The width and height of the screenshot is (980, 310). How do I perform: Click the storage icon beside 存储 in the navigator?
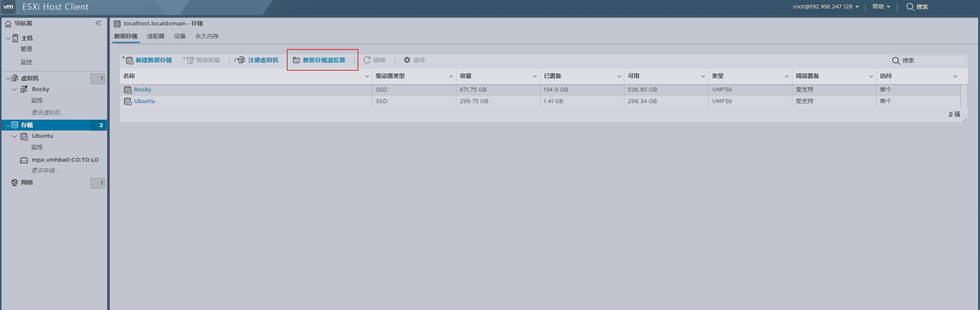point(15,125)
